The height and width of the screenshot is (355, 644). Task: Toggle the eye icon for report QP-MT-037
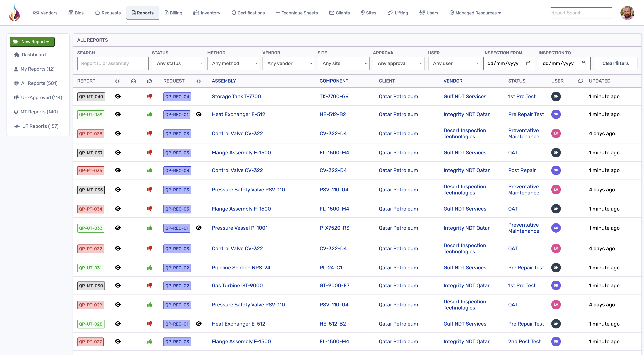tap(118, 153)
